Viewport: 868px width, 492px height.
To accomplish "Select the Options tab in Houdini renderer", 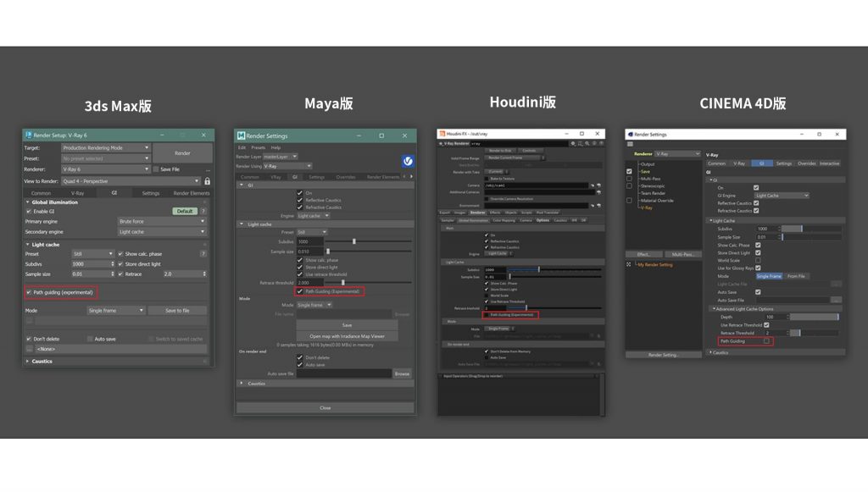I will coord(542,221).
